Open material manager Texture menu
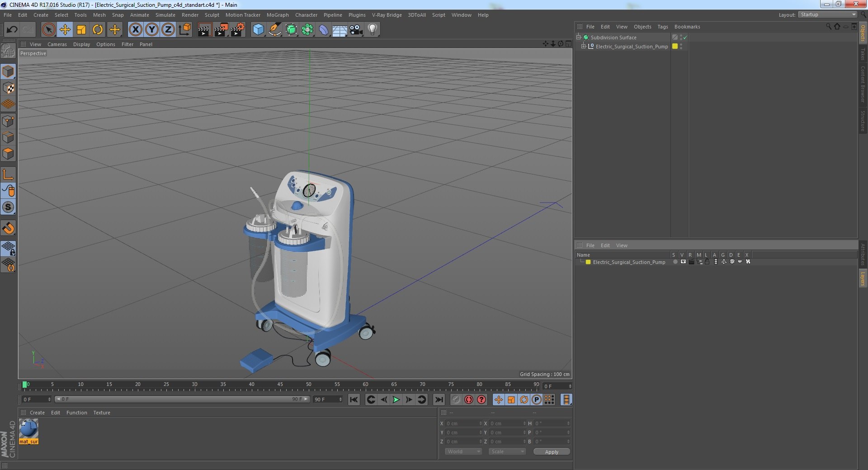Viewport: 868px width, 470px height. (102, 413)
